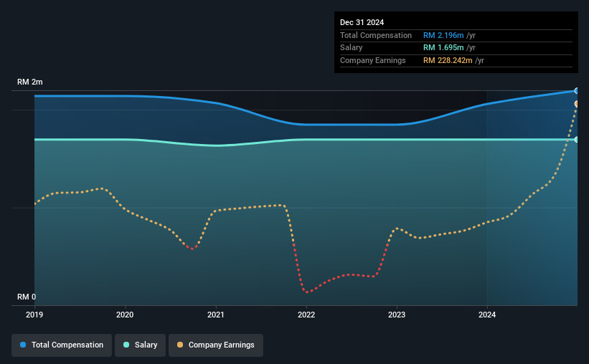The width and height of the screenshot is (589, 364).
Task: Click the RM 2m y-axis label
Action: coord(30,82)
